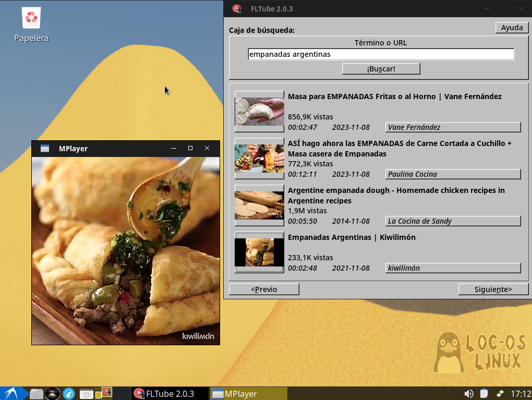The height and width of the screenshot is (400, 532).
Task: Click the network connection arrows tray icon
Action: click(500, 394)
